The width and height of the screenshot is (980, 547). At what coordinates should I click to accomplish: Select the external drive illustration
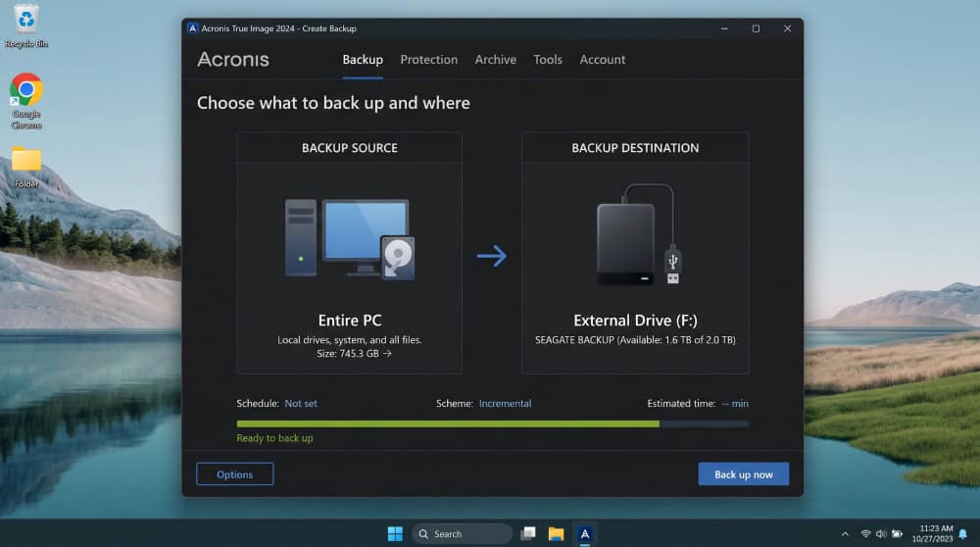click(638, 234)
